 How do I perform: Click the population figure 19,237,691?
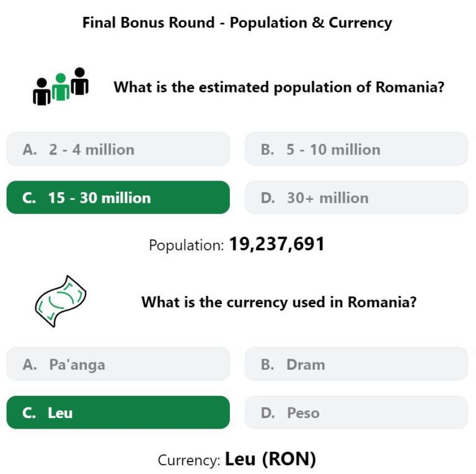pos(277,244)
